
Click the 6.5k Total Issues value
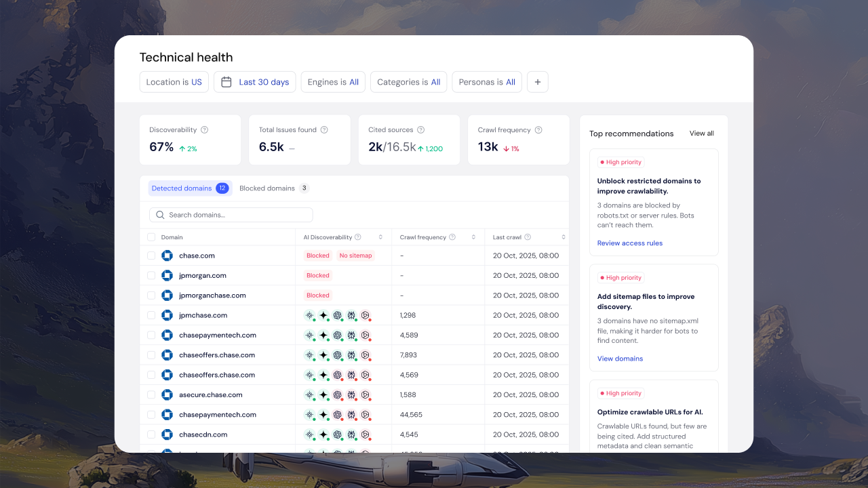(271, 147)
